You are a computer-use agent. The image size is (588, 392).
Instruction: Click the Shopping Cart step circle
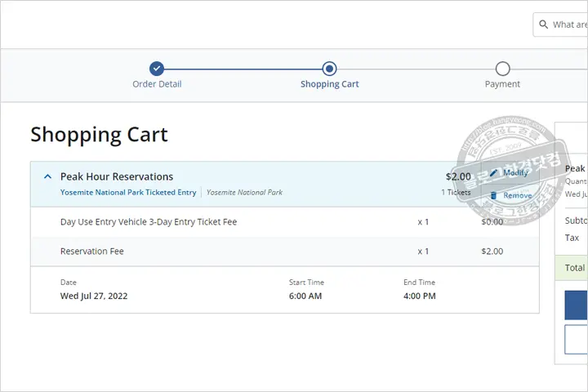329,69
